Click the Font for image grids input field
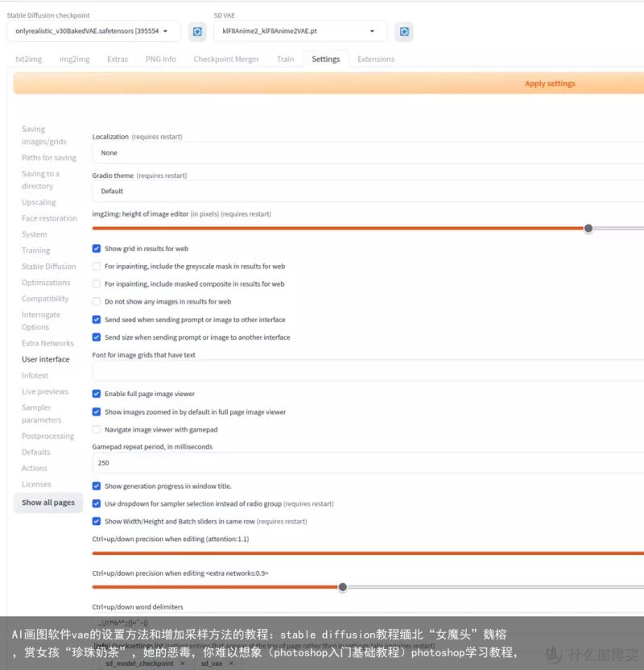Viewport: 644px width, 670px height. coord(368,371)
